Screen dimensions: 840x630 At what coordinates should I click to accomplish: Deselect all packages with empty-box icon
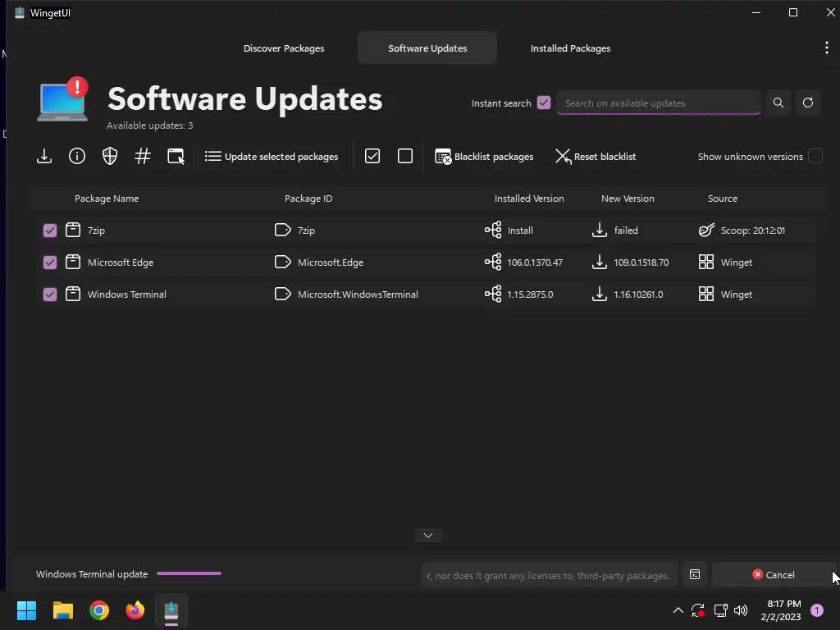pyautogui.click(x=405, y=157)
